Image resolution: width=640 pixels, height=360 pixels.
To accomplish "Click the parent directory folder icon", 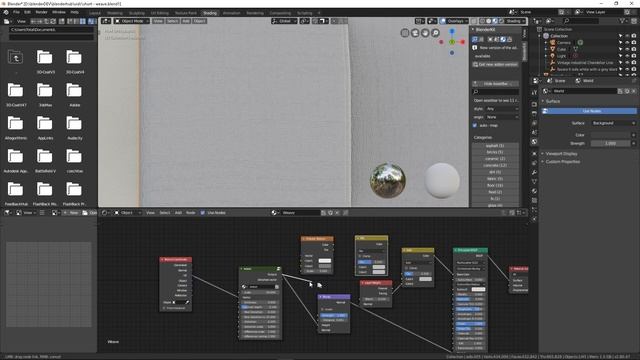I will click(x=16, y=58).
